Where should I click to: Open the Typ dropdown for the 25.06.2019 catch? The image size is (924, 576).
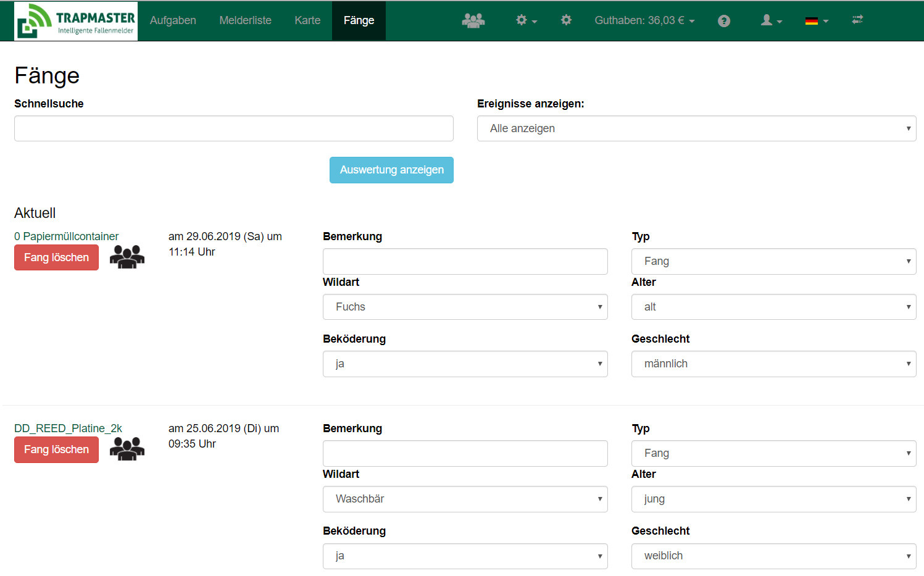[x=774, y=453]
